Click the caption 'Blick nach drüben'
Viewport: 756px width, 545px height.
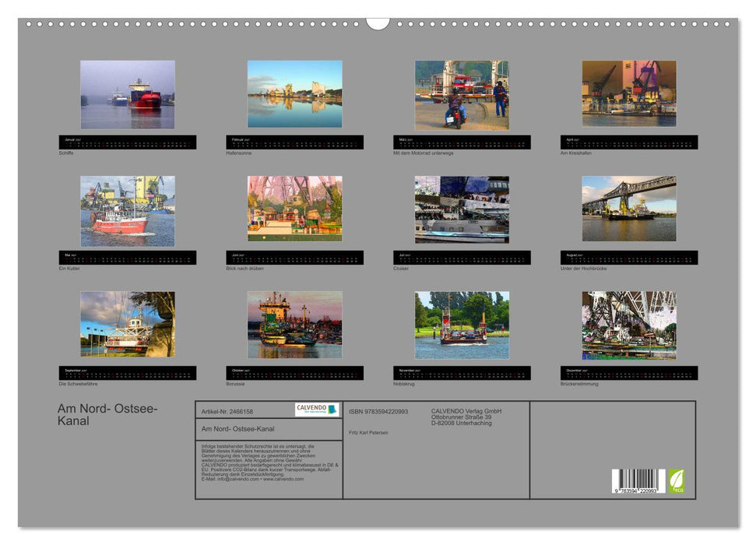pos(245,269)
